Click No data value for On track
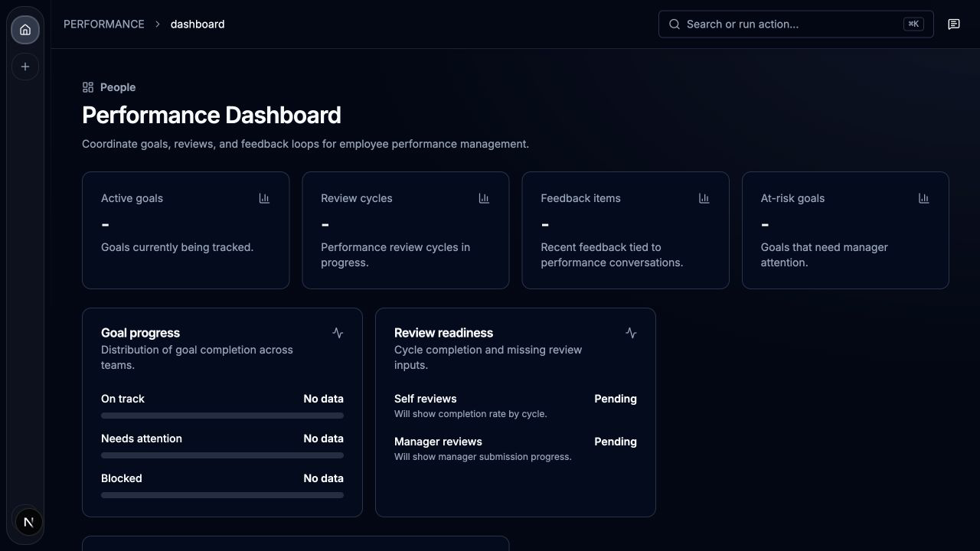Screen dimensions: 980x551 323,399
